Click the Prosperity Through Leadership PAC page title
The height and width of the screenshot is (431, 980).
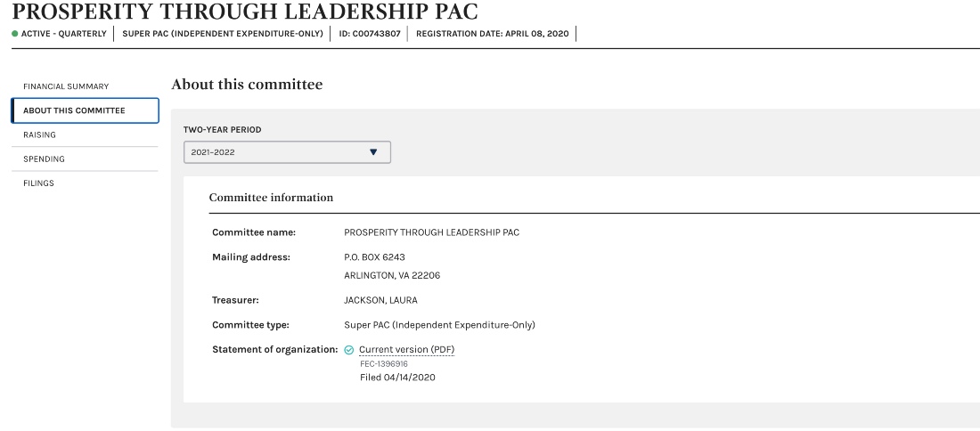coord(245,12)
